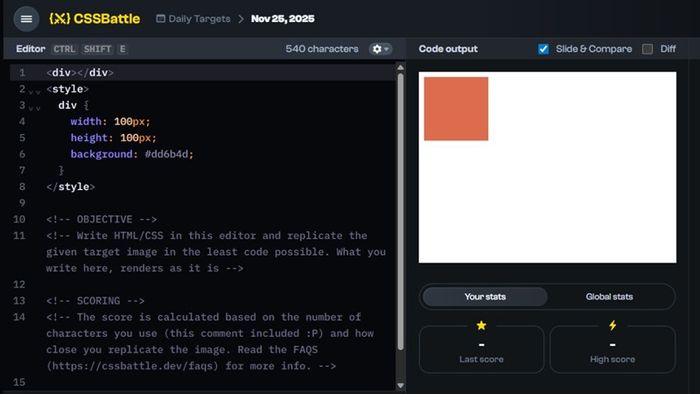Click the Last score star icon
Screen dimensions: 700x394
point(481,325)
